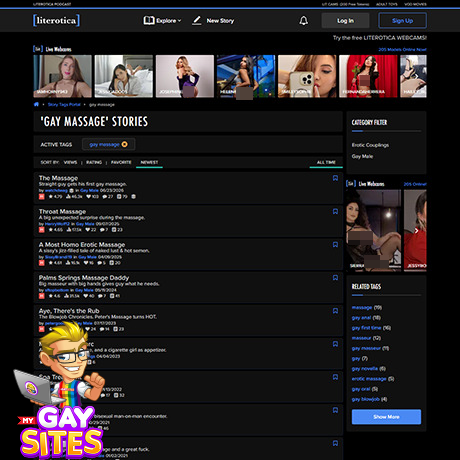Open 'Try the free Literotica Webcams' link
This screenshot has height=460, width=460.
tap(380, 38)
